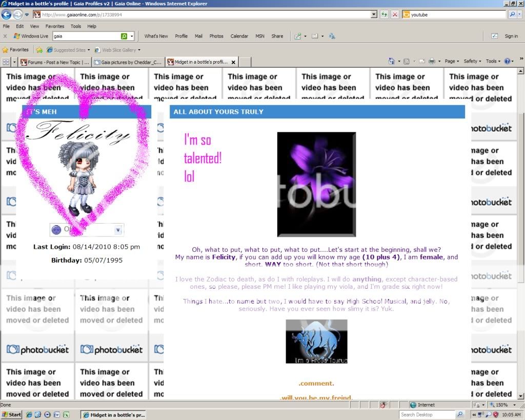Click the gaiaonline.com address bar field
Image resolution: width=525 pixels, height=420 pixels.
pyautogui.click(x=202, y=15)
